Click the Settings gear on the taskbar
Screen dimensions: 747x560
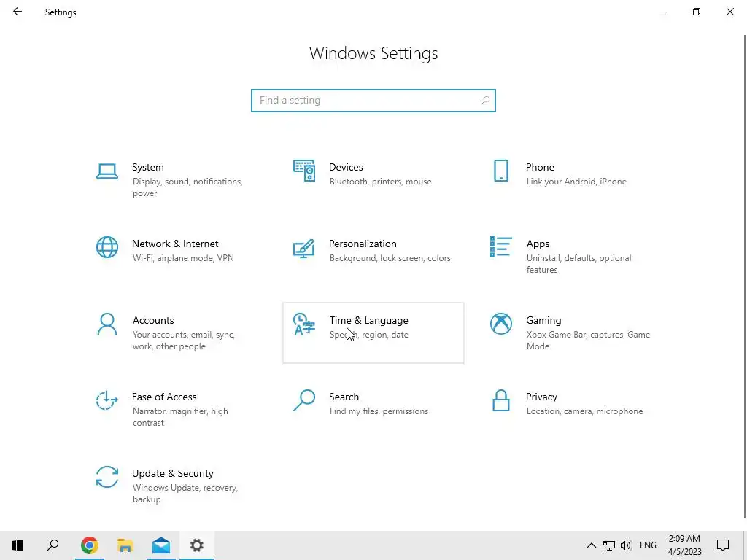pyautogui.click(x=197, y=545)
